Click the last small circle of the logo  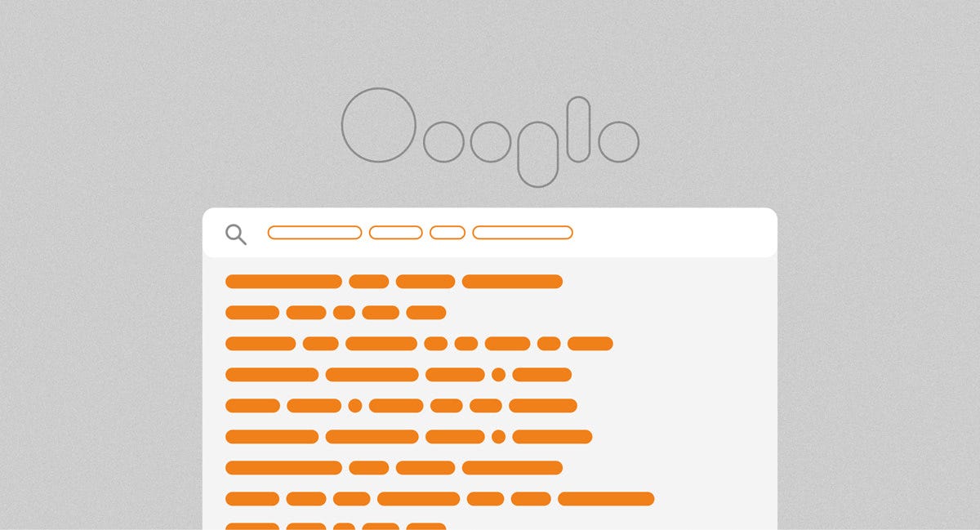(618, 141)
